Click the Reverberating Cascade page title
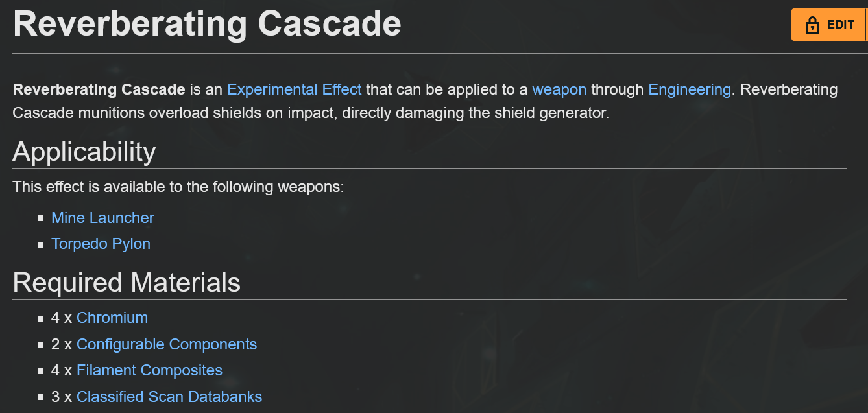Image resolution: width=868 pixels, height=413 pixels. point(207,23)
